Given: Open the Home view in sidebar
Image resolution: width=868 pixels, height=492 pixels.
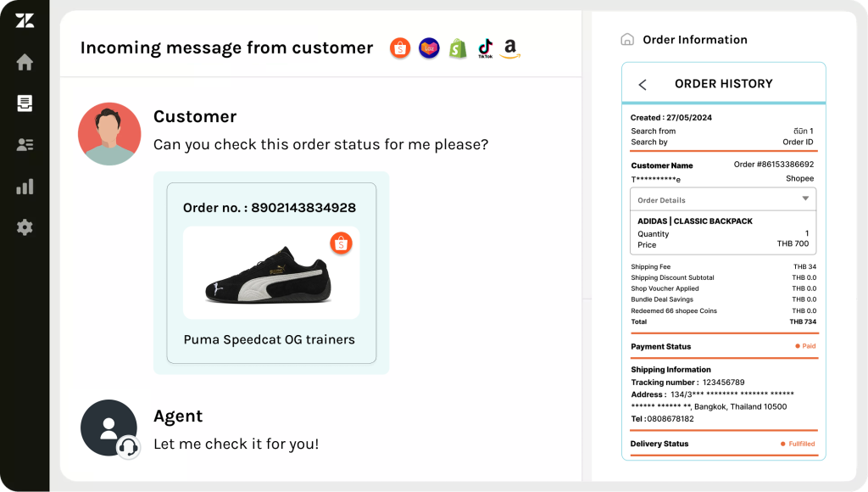Looking at the screenshot, I should [25, 62].
